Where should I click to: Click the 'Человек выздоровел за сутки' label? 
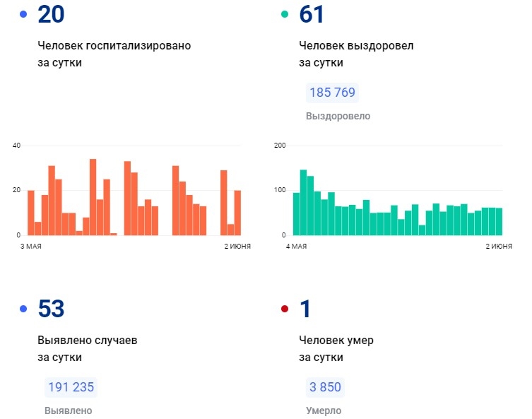(x=356, y=54)
